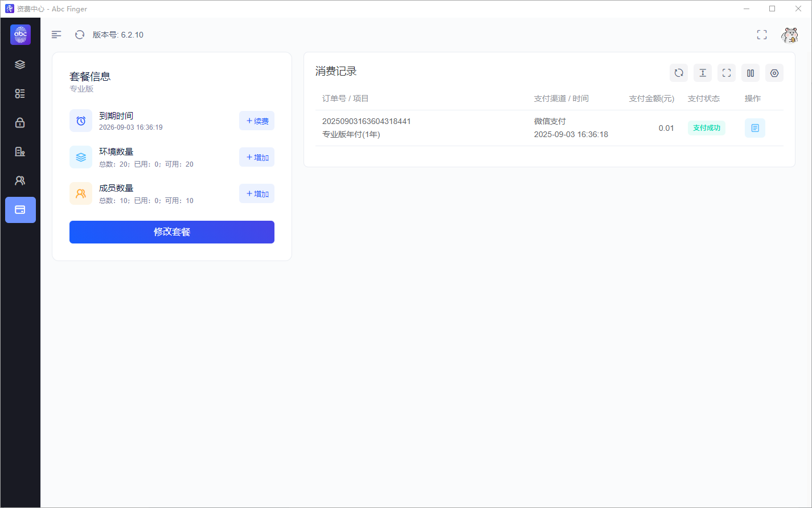Click the 支付状态 column header
Screen dimensions: 812x508
click(x=704, y=98)
